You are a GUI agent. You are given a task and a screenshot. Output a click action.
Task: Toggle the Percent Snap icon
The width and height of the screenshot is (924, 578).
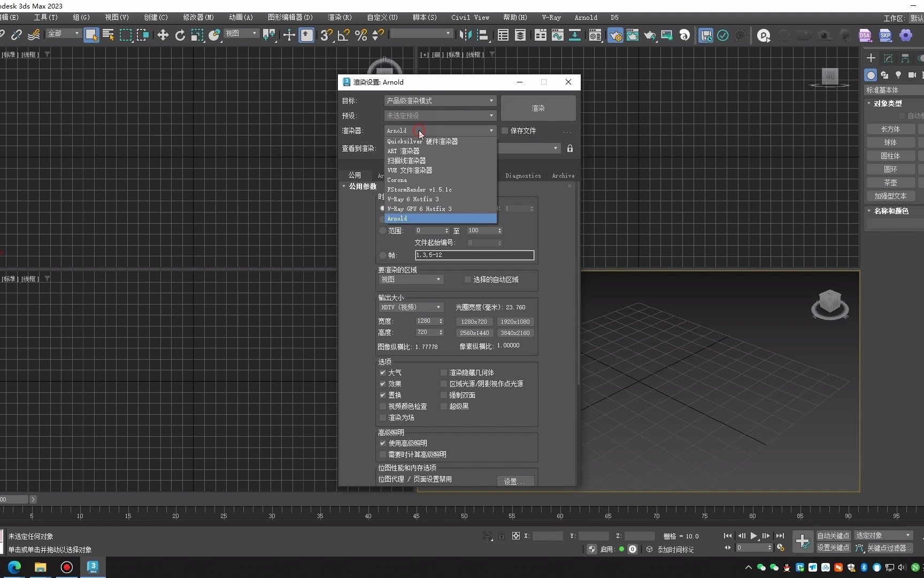coord(361,35)
